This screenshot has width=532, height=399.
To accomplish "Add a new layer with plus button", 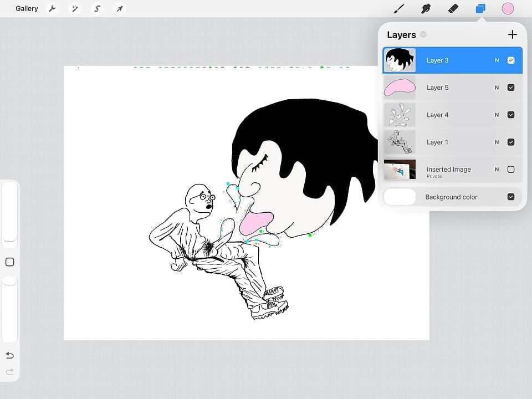I will coord(512,34).
